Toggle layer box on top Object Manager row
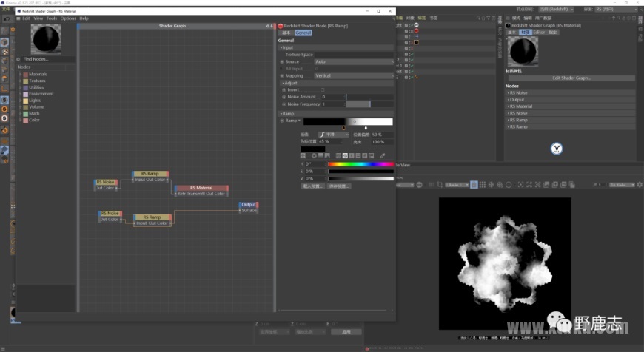644x352 pixels. 406,25
